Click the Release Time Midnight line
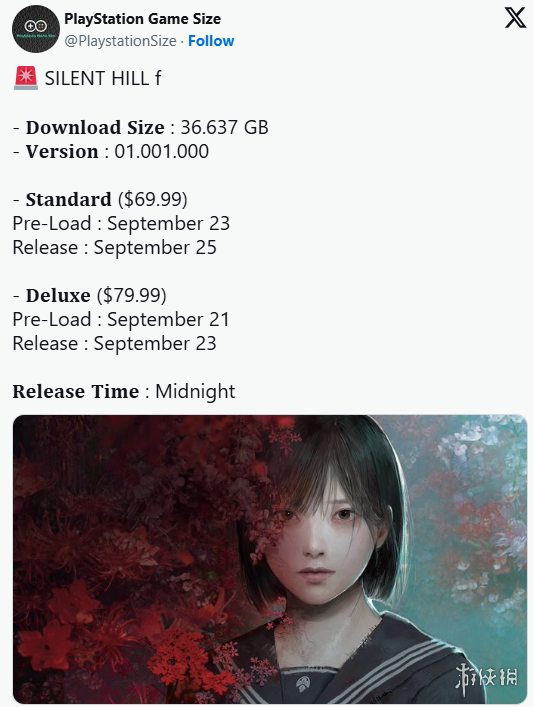The image size is (533, 707). 124,391
